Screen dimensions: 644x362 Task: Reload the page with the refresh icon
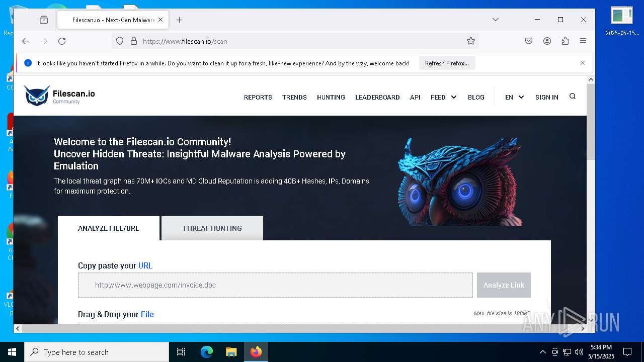[62, 41]
